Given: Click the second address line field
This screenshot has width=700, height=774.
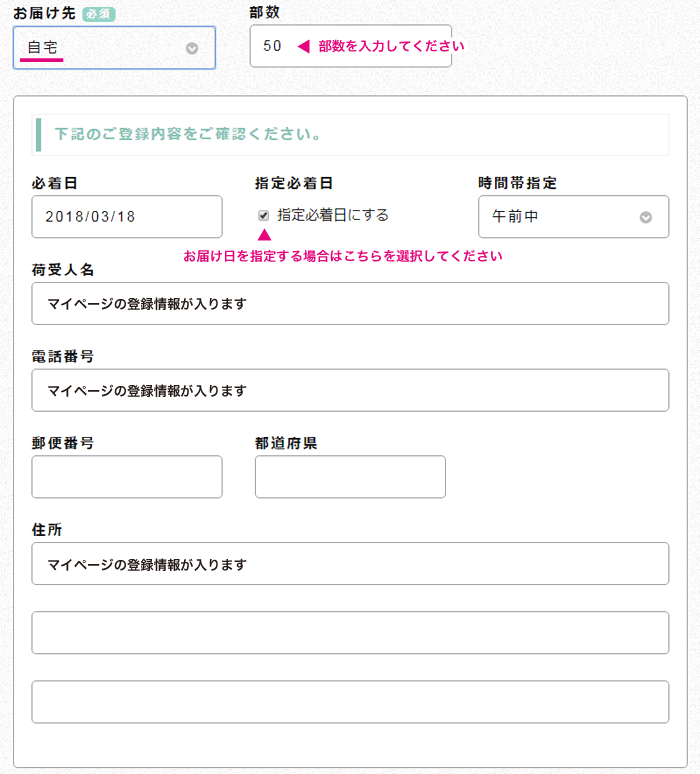Looking at the screenshot, I should [350, 633].
